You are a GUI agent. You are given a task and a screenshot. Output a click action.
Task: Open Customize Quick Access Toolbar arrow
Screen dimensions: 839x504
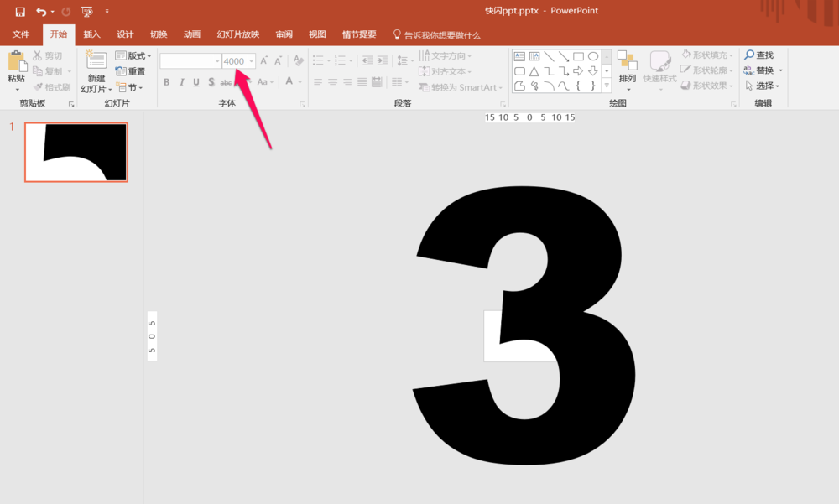click(x=107, y=11)
